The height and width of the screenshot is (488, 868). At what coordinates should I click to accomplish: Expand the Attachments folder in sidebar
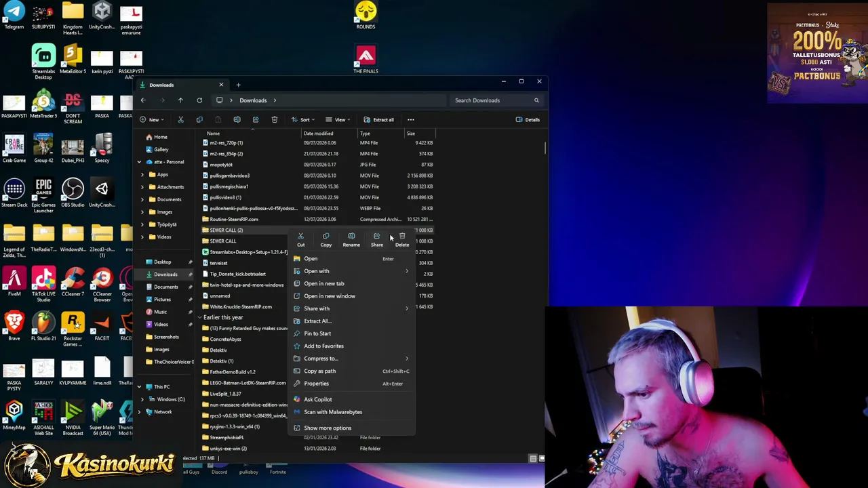click(142, 187)
